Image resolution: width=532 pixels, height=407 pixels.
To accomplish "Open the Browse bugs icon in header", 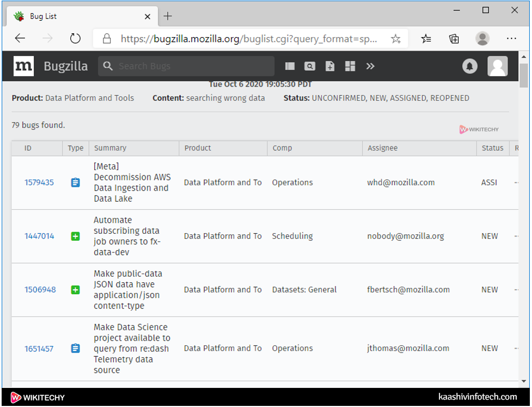I will pyautogui.click(x=290, y=66).
